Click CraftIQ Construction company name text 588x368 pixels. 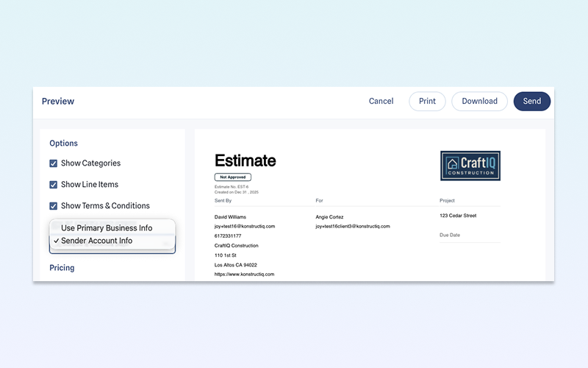236,246
